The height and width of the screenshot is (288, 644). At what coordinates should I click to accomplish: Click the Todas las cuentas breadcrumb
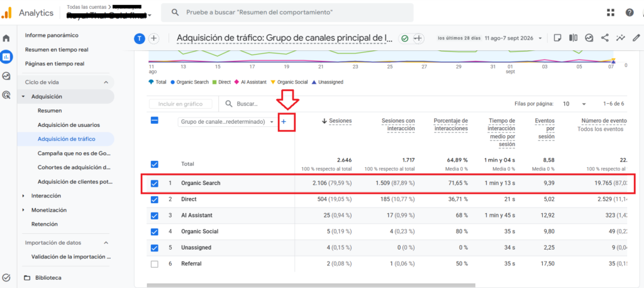point(86,6)
